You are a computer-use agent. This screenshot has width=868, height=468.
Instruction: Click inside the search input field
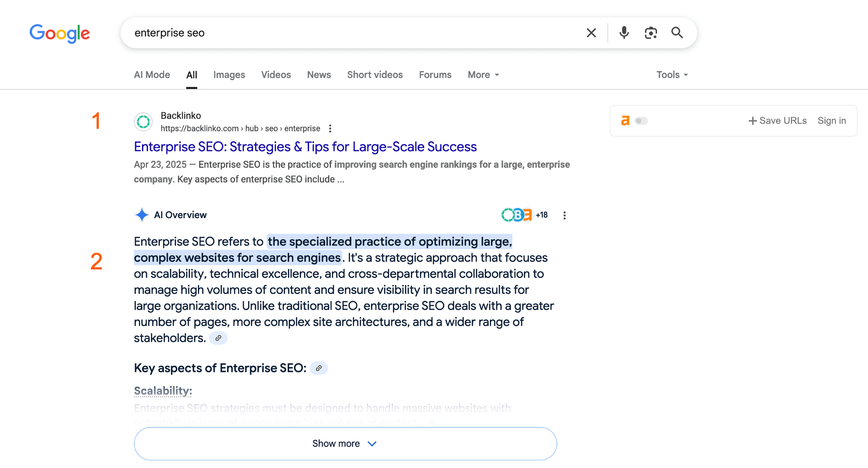coord(339,33)
